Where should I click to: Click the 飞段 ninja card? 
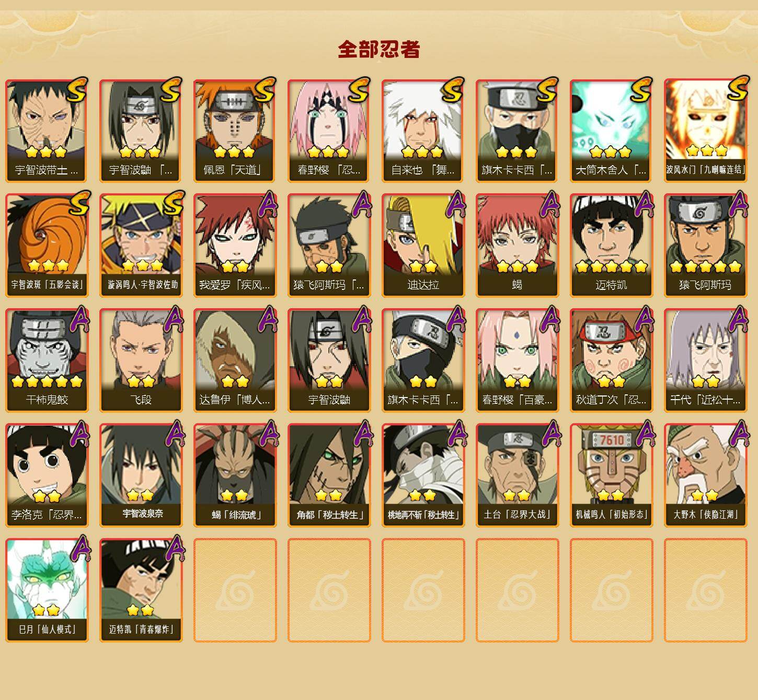tap(141, 360)
